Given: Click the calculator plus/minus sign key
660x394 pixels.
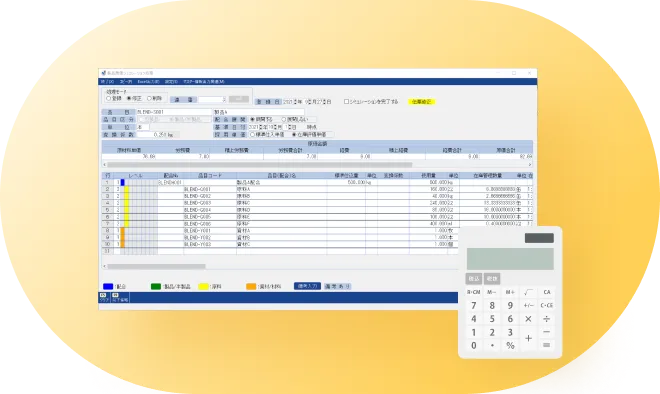Looking at the screenshot, I should 528,305.
